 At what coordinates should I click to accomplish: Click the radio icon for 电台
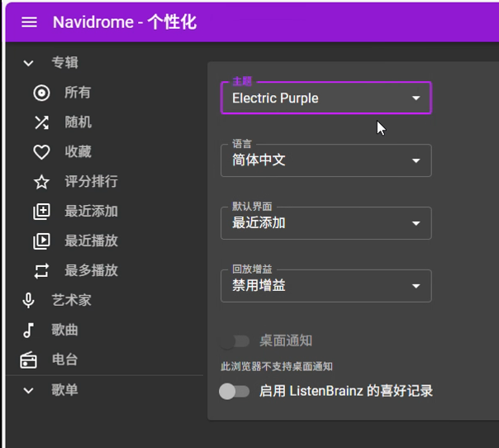tap(28, 360)
